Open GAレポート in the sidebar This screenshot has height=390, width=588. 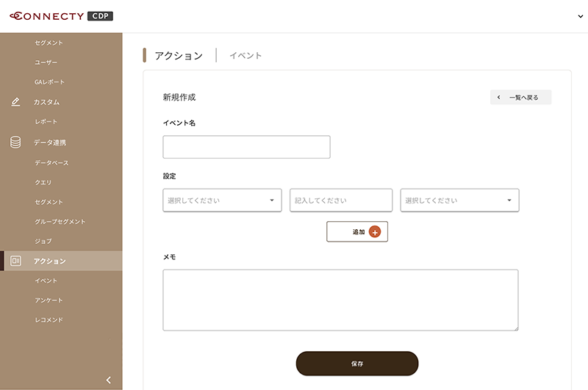[49, 82]
